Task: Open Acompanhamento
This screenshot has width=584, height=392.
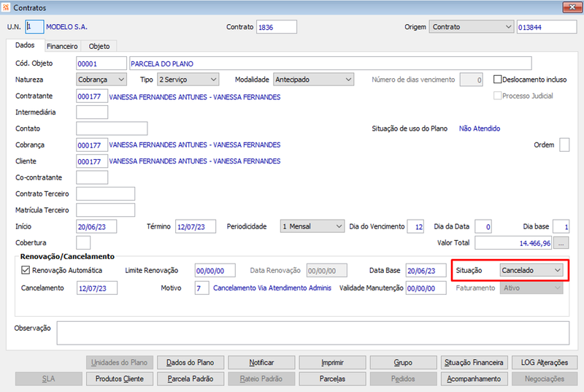Action: point(474,379)
